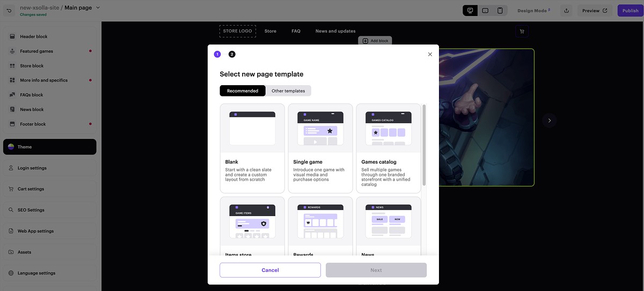Switch to tablet preview device icon
Image resolution: width=644 pixels, height=291 pixels.
click(x=485, y=11)
